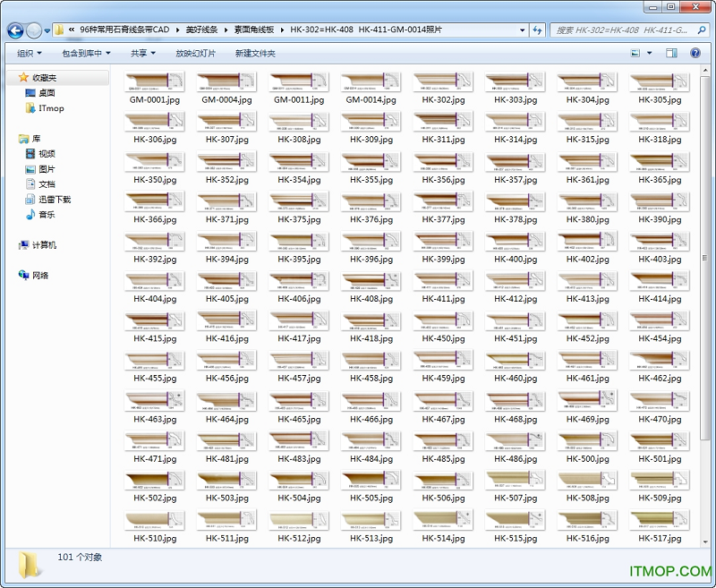Click the Back navigation arrow
The image size is (716, 588).
pyautogui.click(x=15, y=30)
